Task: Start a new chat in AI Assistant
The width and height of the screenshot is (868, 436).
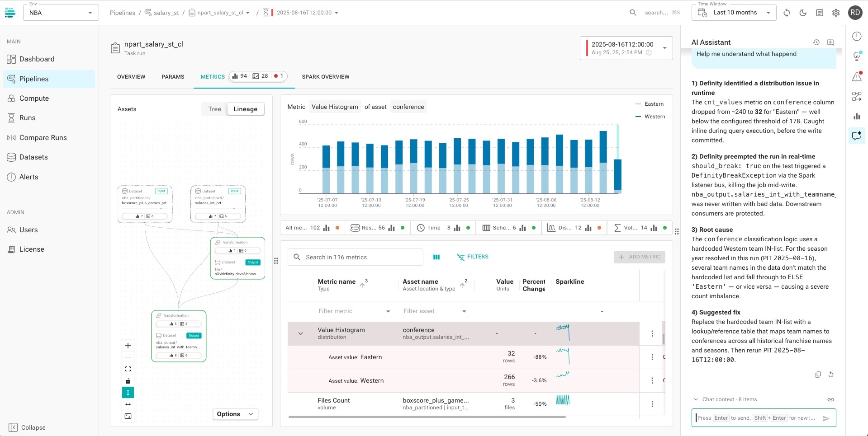Action: 830,42
